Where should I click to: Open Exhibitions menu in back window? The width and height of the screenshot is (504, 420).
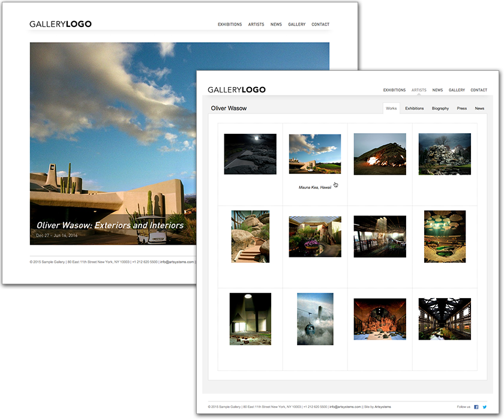coord(230,25)
